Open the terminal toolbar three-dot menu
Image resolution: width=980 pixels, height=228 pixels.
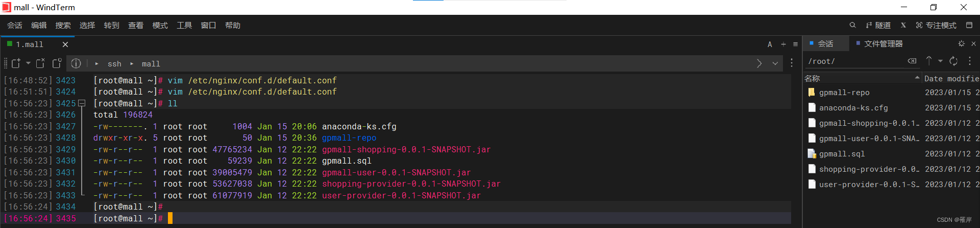click(792, 63)
